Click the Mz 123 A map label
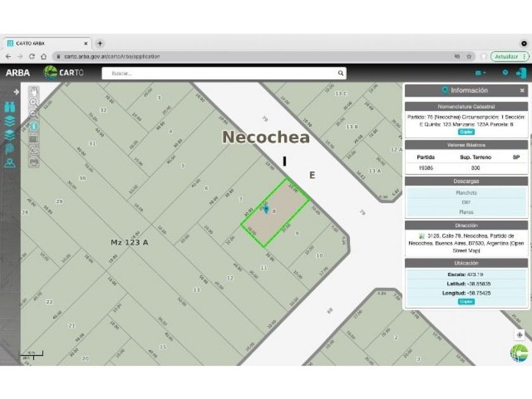532x399 pixels. 129,242
